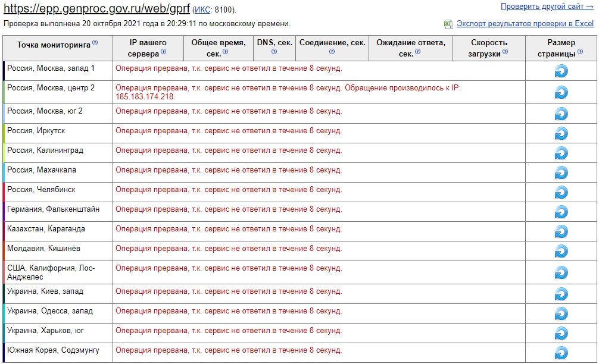
Task: Click the ИКС link near the URL
Action: click(x=202, y=10)
